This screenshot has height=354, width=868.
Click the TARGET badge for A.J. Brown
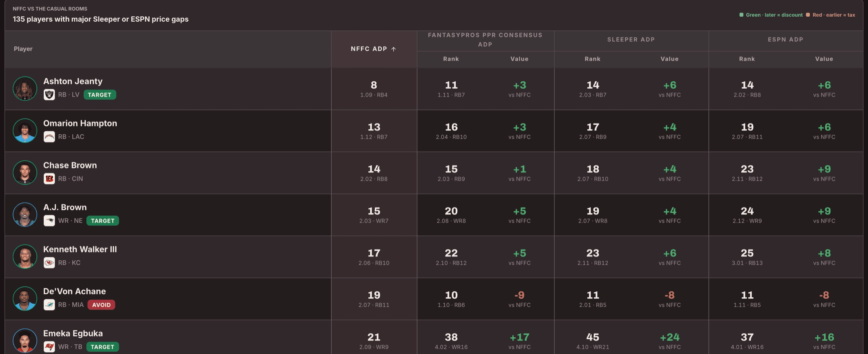[x=103, y=221]
